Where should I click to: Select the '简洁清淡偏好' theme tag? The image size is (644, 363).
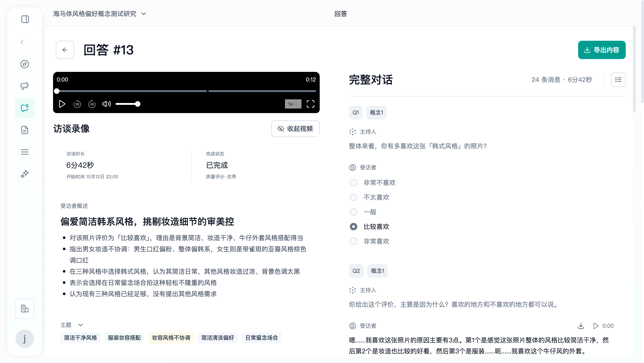(217, 338)
